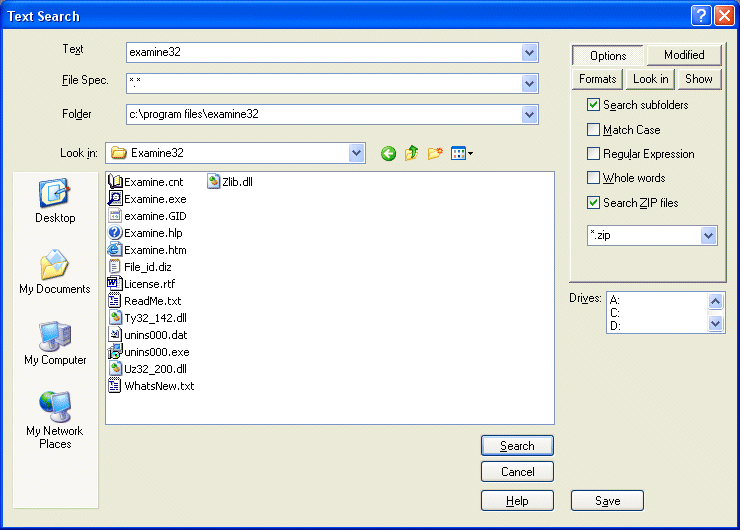This screenshot has height=530, width=740.
Task: Uncheck Search subfolders checkbox
Action: coord(593,104)
